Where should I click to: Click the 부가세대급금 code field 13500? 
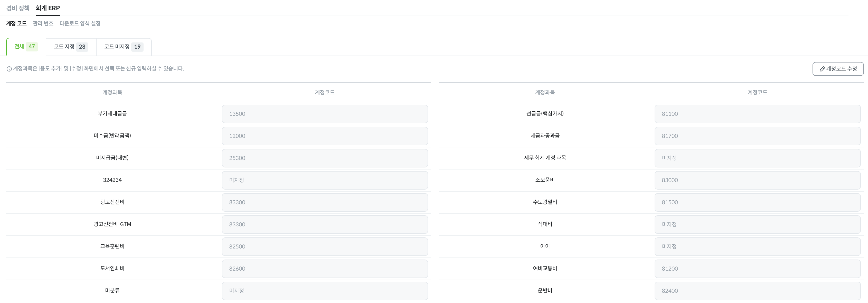click(325, 114)
